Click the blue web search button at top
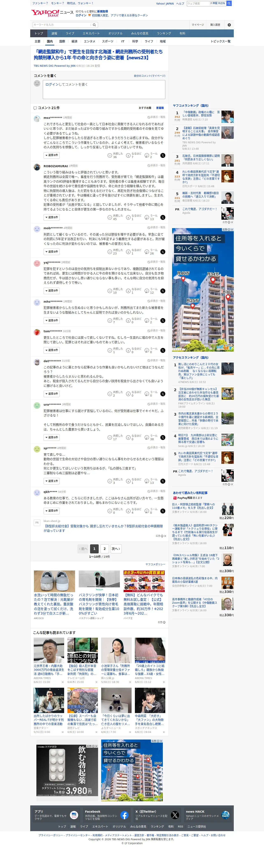 [229, 3]
